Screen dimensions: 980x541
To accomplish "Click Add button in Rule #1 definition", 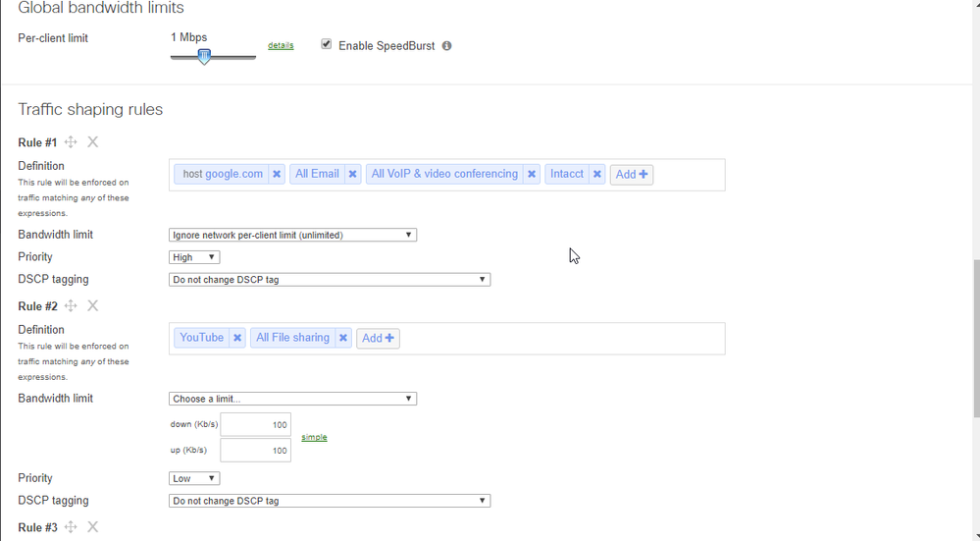I will coord(631,175).
